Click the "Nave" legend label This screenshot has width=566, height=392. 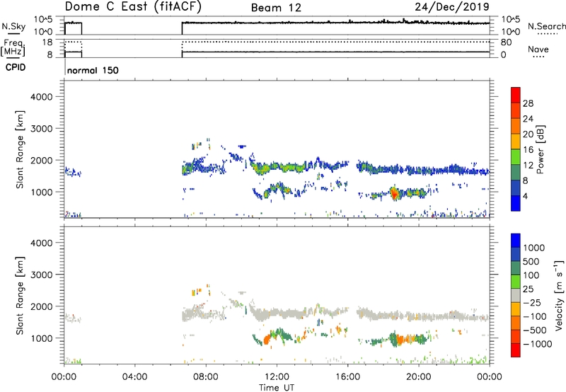point(538,50)
